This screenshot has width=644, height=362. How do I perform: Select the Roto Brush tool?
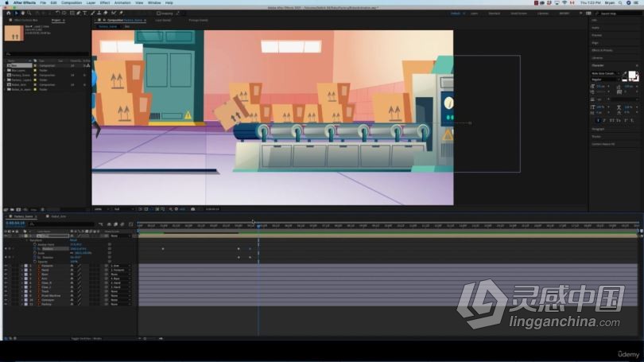coord(114,14)
